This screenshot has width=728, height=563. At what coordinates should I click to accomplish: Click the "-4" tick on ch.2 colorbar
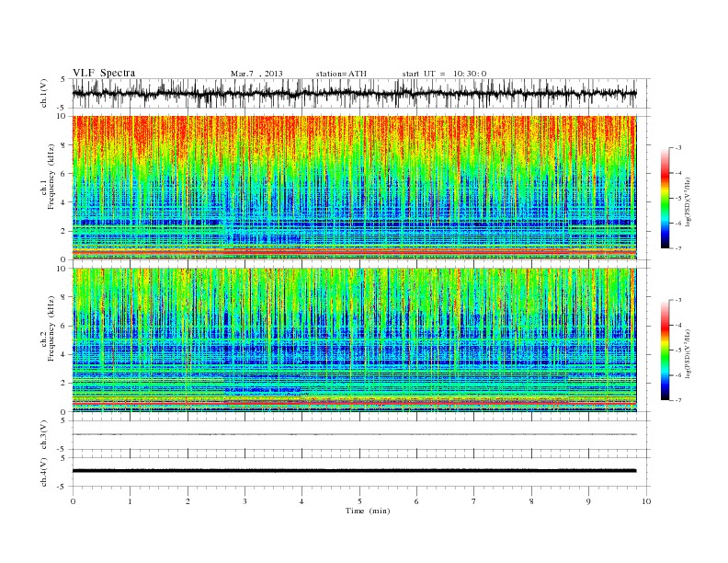coord(677,325)
